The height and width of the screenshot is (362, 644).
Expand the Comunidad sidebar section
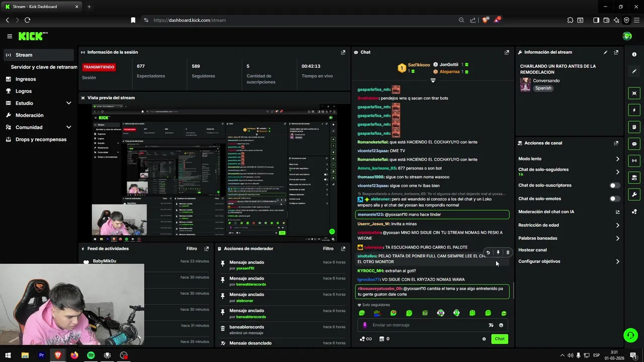[x=69, y=127]
